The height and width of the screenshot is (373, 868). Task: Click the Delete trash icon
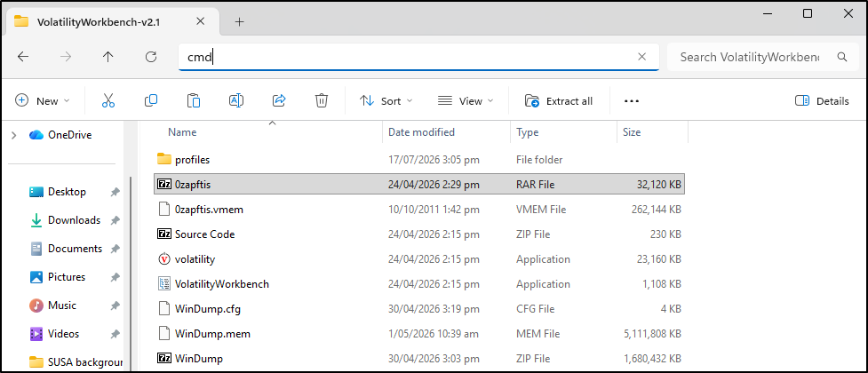pos(322,100)
